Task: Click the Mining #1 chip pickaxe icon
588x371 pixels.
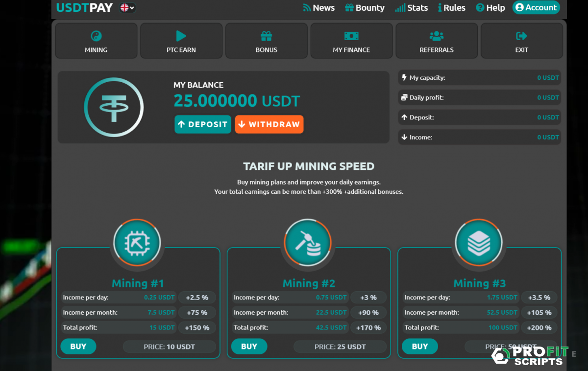Action: (137, 242)
